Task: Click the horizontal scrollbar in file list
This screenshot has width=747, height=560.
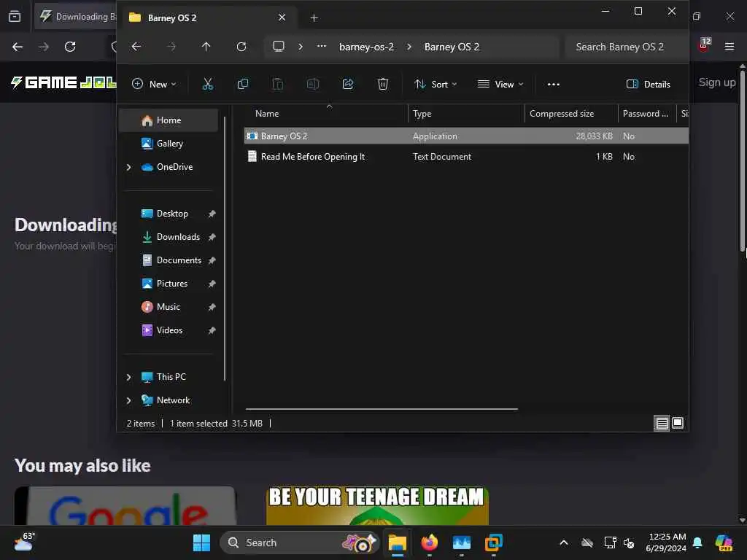Action: tap(382, 409)
